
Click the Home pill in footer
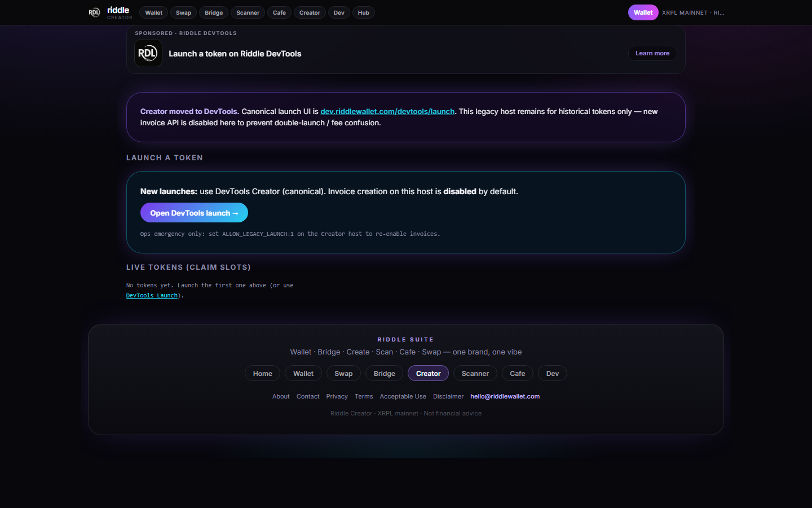263,374
